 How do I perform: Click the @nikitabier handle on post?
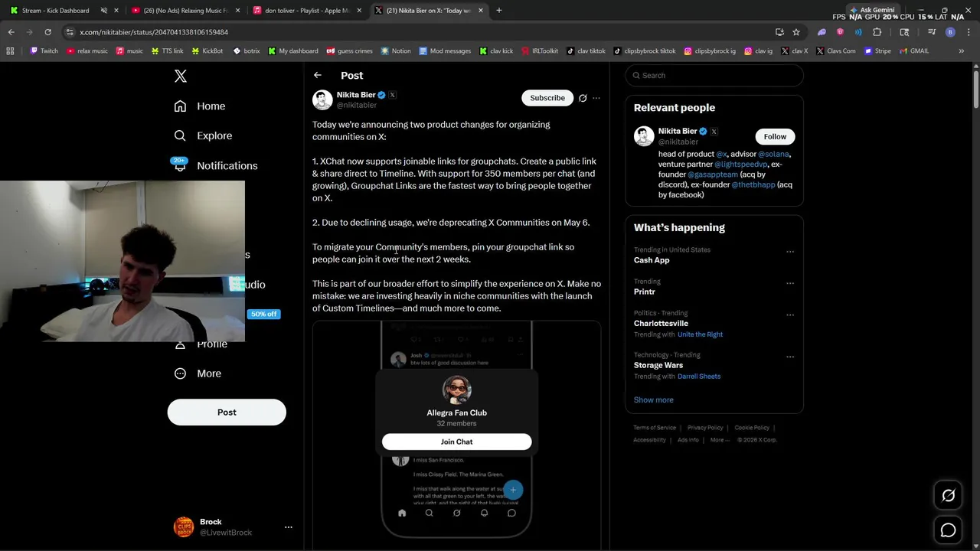(357, 105)
